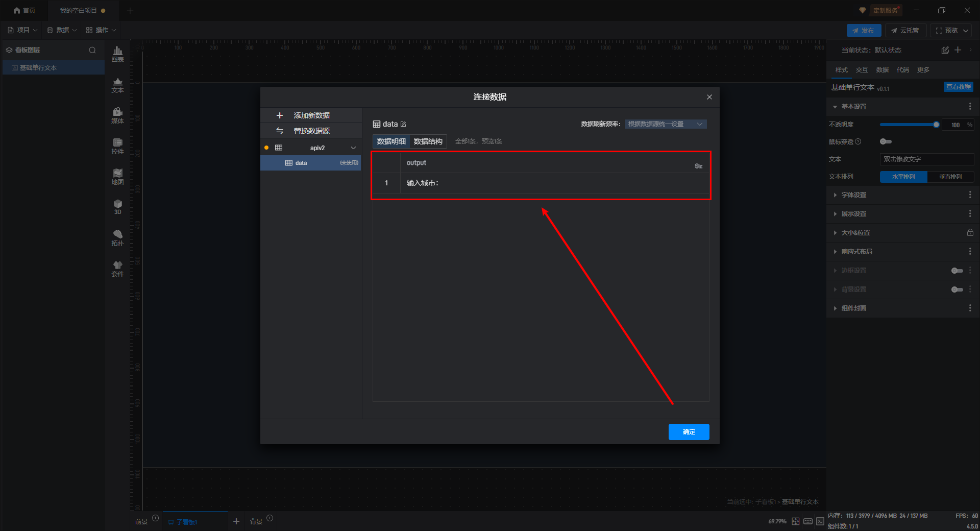Viewport: 980px width, 531px height.
Task: Open the 拓扑 topology components category
Action: click(x=117, y=238)
